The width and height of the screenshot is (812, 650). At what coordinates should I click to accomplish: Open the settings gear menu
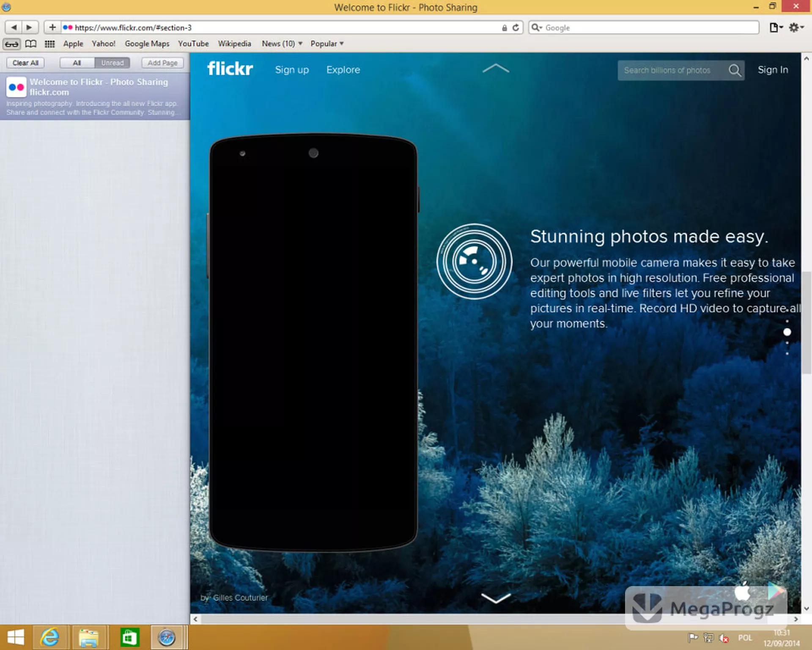pyautogui.click(x=796, y=28)
